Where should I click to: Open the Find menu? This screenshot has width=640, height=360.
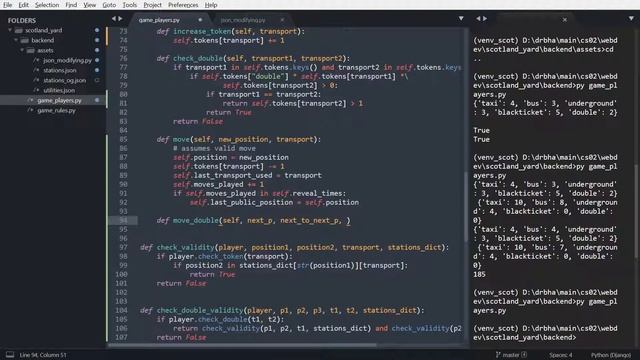pyautogui.click(x=71, y=5)
